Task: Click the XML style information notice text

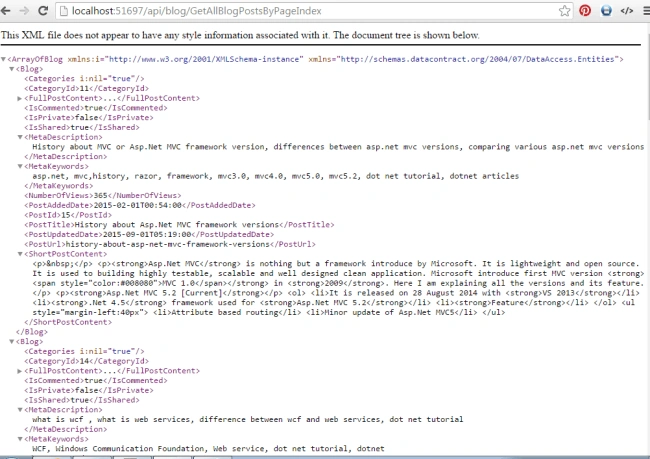Action: point(240,35)
